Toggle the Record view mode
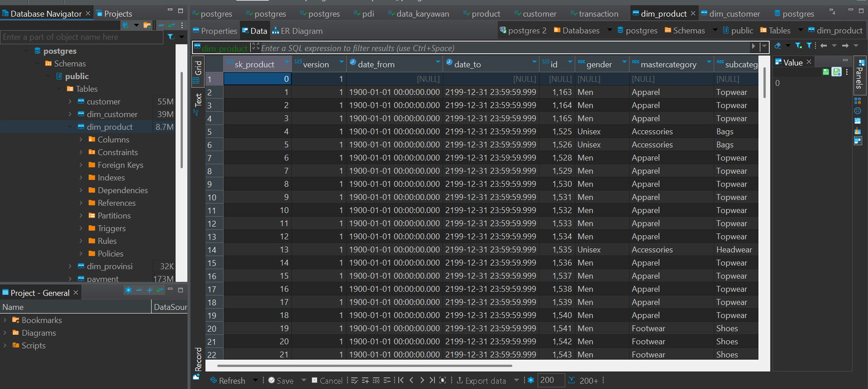Viewport: 868px width, 389px height. (x=198, y=362)
